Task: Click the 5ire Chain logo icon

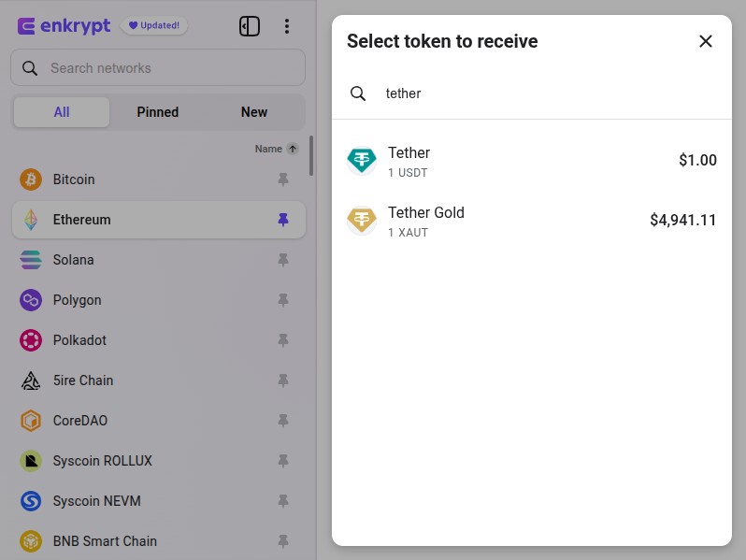Action: [31, 381]
